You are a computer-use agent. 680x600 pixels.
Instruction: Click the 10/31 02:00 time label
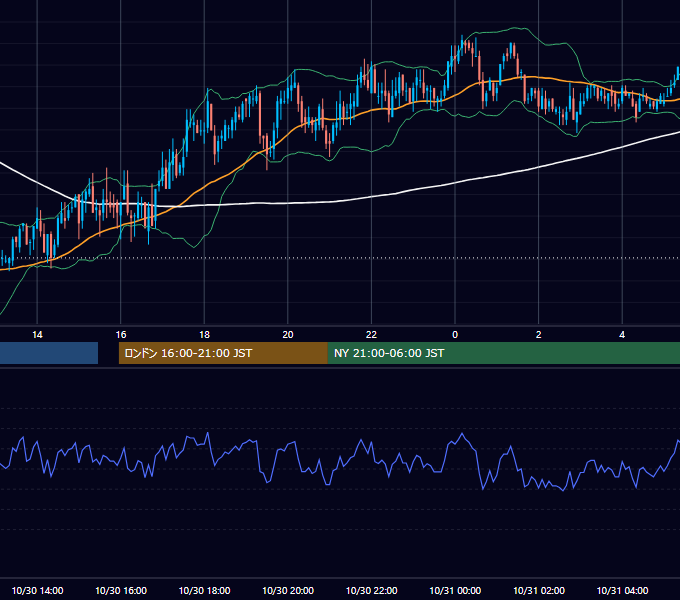[539, 590]
